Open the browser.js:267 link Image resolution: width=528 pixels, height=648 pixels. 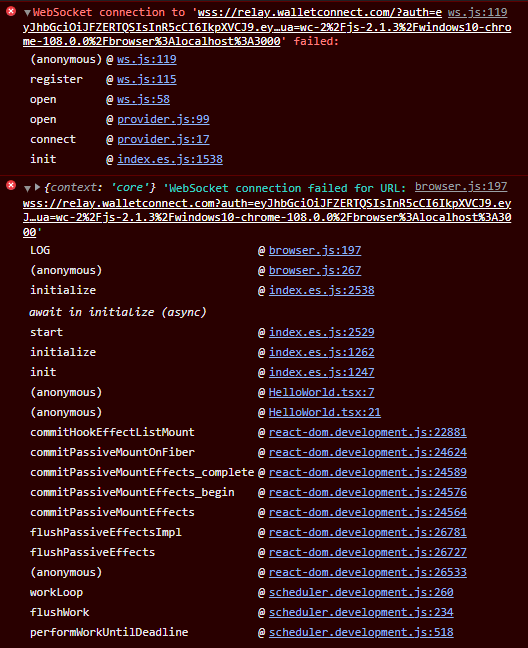(x=315, y=270)
